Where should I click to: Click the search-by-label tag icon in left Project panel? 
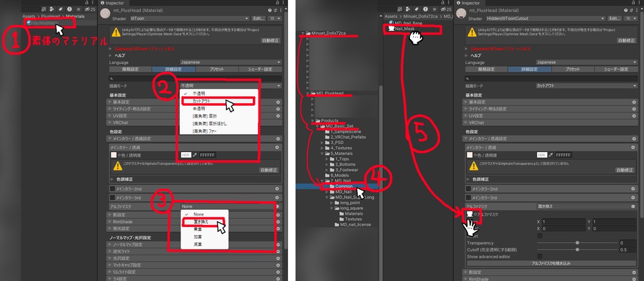(x=60, y=9)
